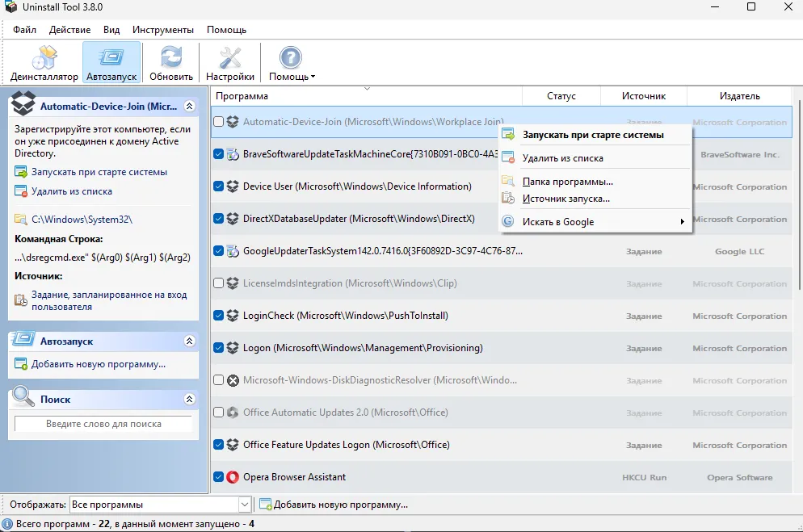Toggle the Office Automatic Updates 2.0 checkbox
This screenshot has height=532, width=803.
[218, 413]
